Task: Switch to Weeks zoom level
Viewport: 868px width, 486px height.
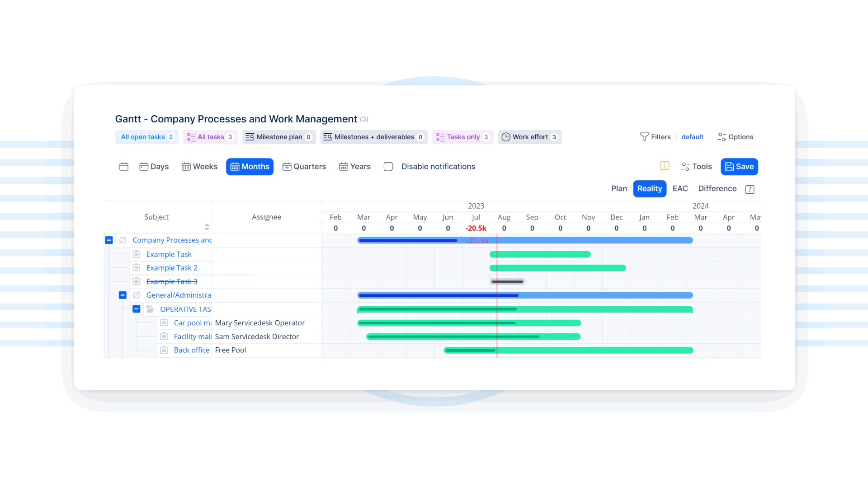Action: 199,167
